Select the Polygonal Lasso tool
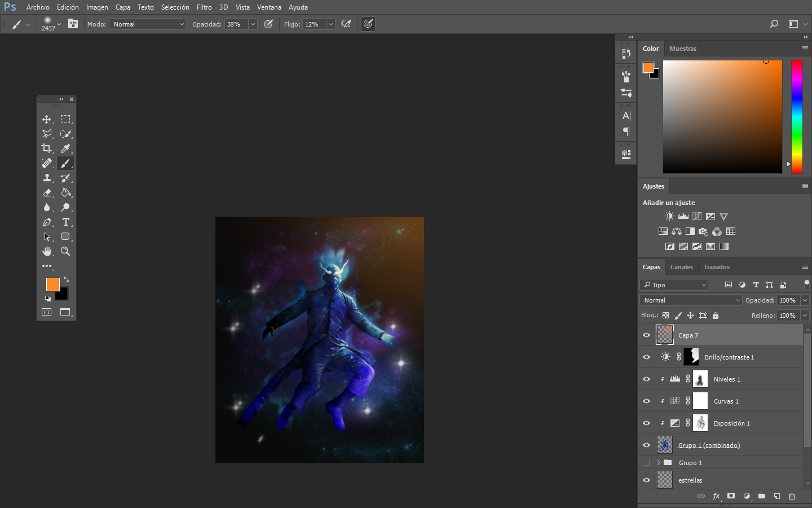812x508 pixels. point(47,134)
